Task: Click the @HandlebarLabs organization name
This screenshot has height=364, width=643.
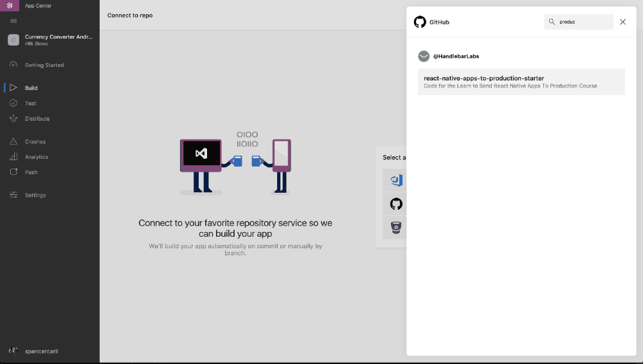Action: [456, 56]
